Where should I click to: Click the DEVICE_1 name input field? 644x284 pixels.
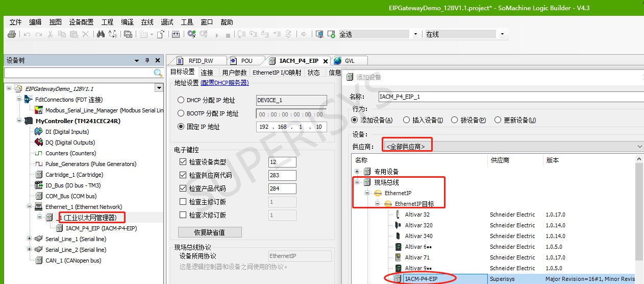[x=291, y=101]
